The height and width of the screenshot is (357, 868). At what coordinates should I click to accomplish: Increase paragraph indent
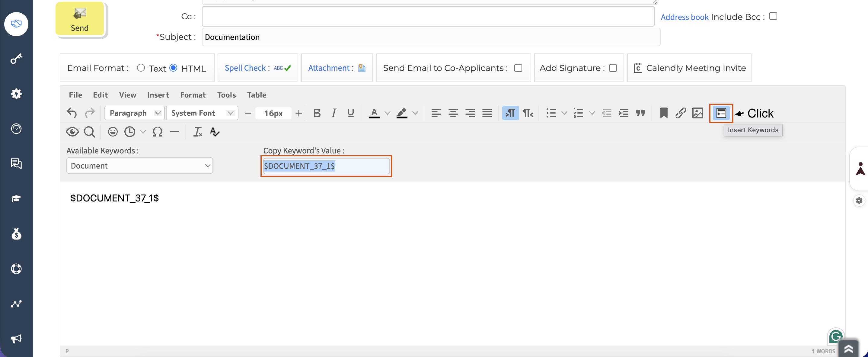[623, 113]
